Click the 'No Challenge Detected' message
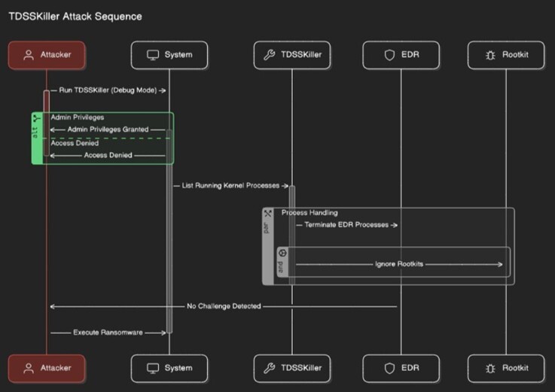Image resolution: width=555 pixels, height=392 pixels. [224, 306]
